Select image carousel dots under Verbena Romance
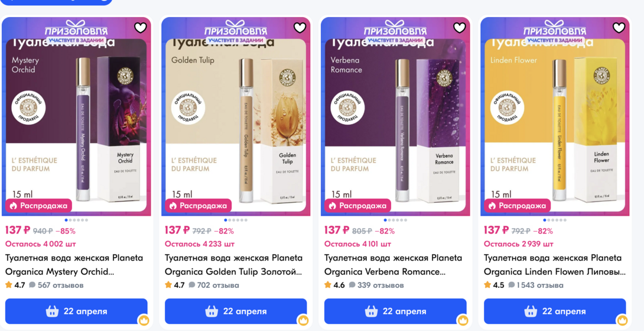 click(395, 220)
